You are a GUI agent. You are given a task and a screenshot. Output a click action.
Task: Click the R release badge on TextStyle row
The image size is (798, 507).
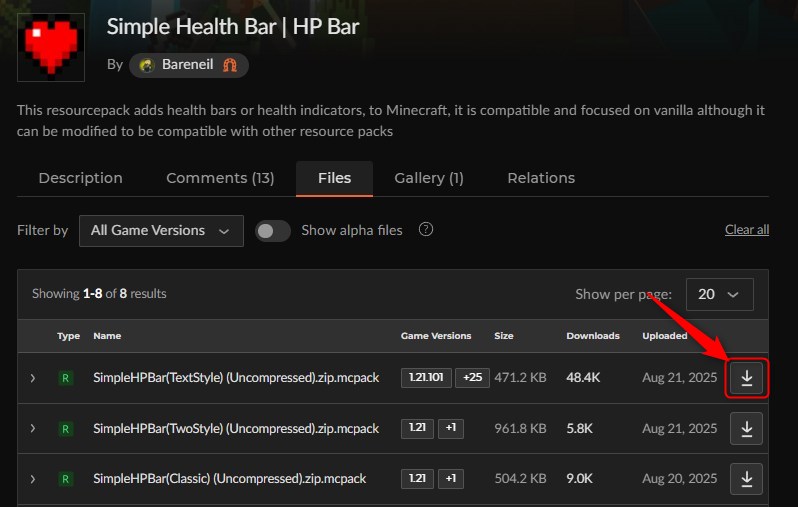[x=65, y=378]
